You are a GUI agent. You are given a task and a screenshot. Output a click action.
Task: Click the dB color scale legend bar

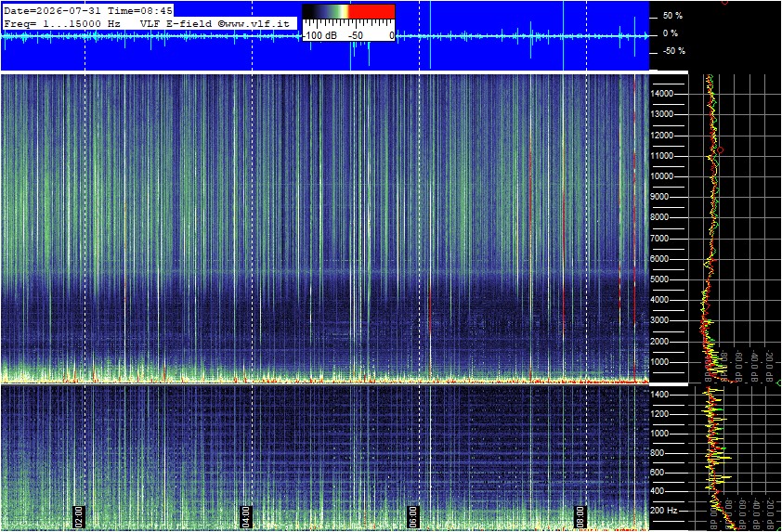(348, 11)
